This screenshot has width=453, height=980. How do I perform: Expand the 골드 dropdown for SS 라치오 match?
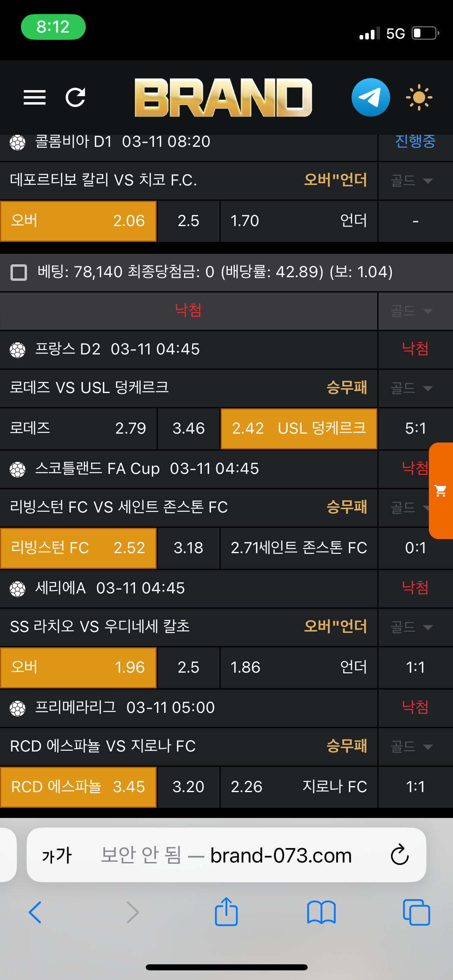tap(412, 627)
